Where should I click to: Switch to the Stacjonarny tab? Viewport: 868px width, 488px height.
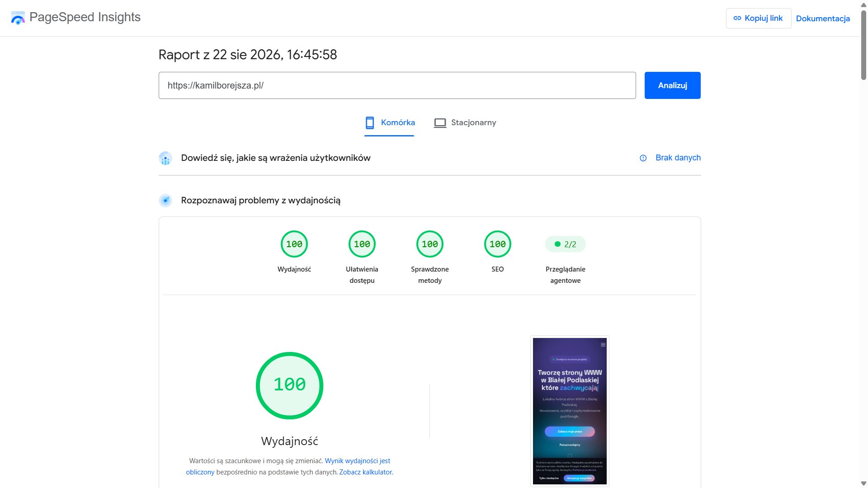coord(465,122)
